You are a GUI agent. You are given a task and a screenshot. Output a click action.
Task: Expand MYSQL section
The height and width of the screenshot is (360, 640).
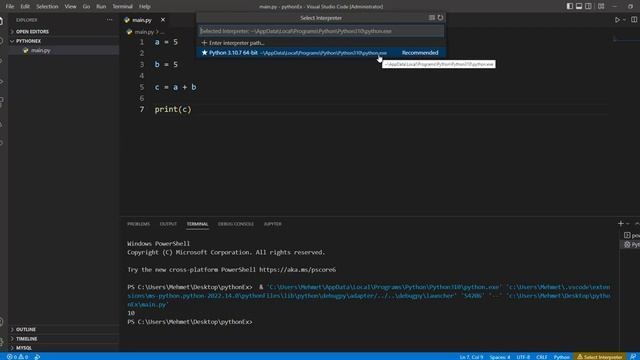point(64,348)
